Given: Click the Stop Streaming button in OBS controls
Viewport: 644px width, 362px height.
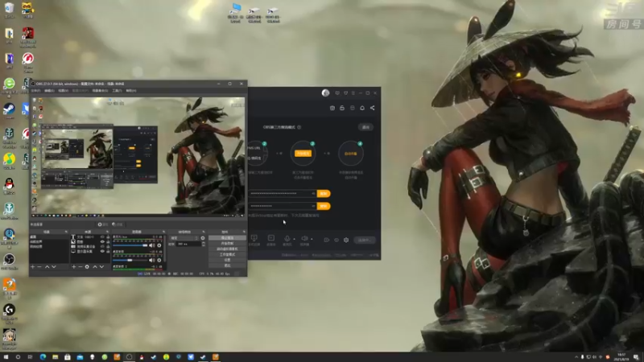Looking at the screenshot, I should (x=228, y=238).
